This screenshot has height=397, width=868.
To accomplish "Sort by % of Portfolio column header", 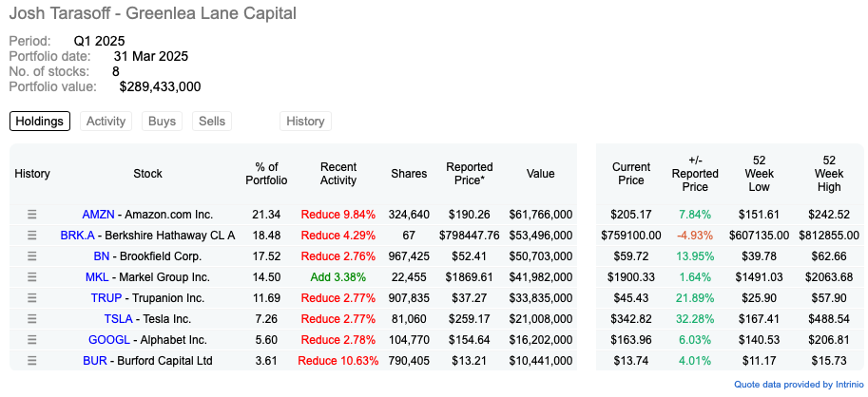I will (x=267, y=174).
